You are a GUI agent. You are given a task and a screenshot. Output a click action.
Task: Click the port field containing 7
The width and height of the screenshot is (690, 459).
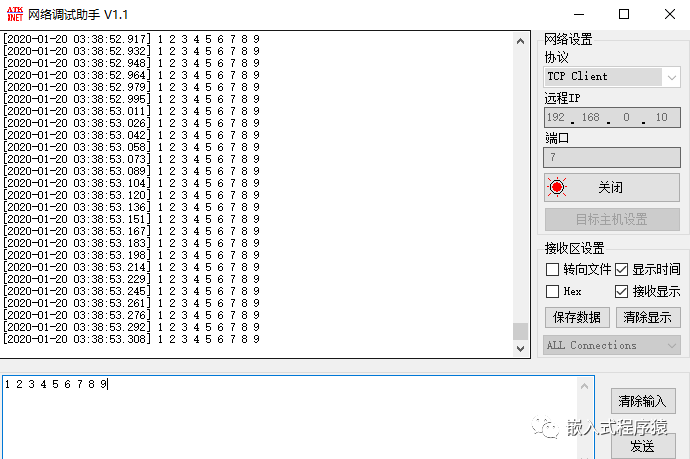(x=612, y=158)
